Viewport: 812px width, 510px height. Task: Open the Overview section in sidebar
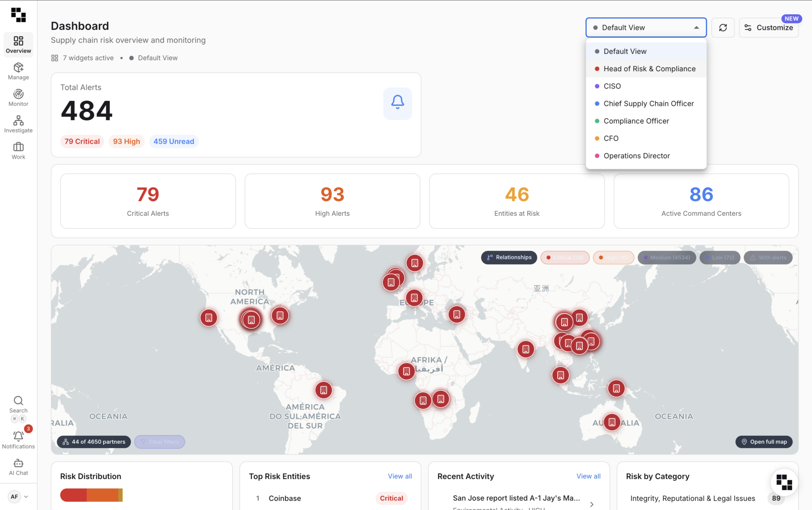(x=18, y=44)
